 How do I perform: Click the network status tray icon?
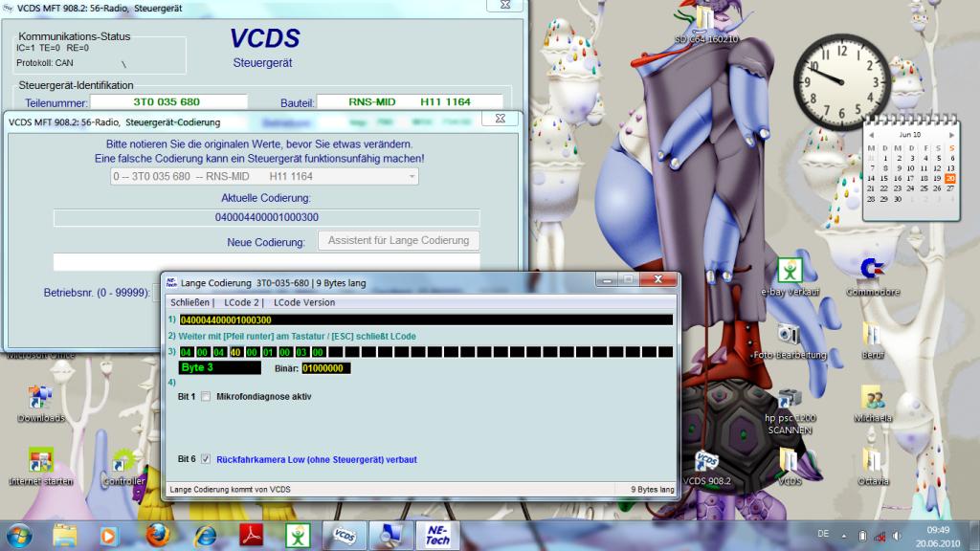[880, 536]
